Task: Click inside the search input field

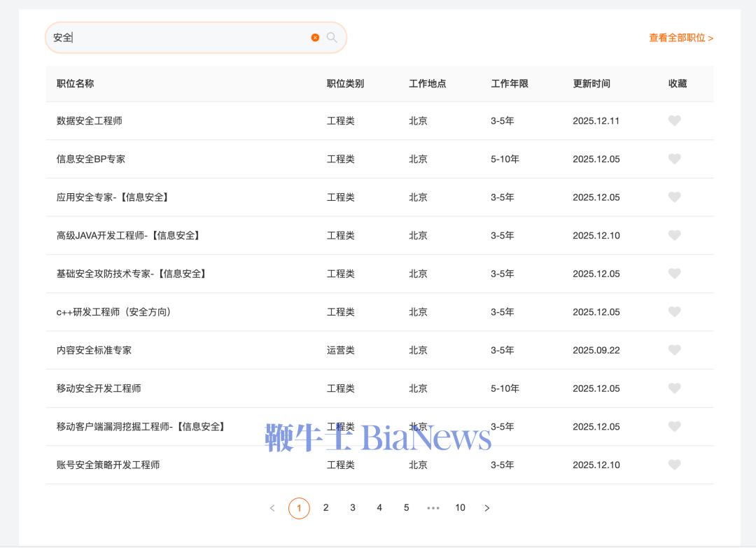Action: [x=175, y=38]
